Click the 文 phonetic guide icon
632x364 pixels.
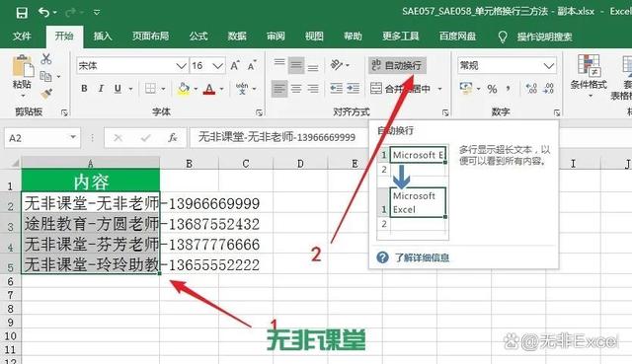[242, 88]
